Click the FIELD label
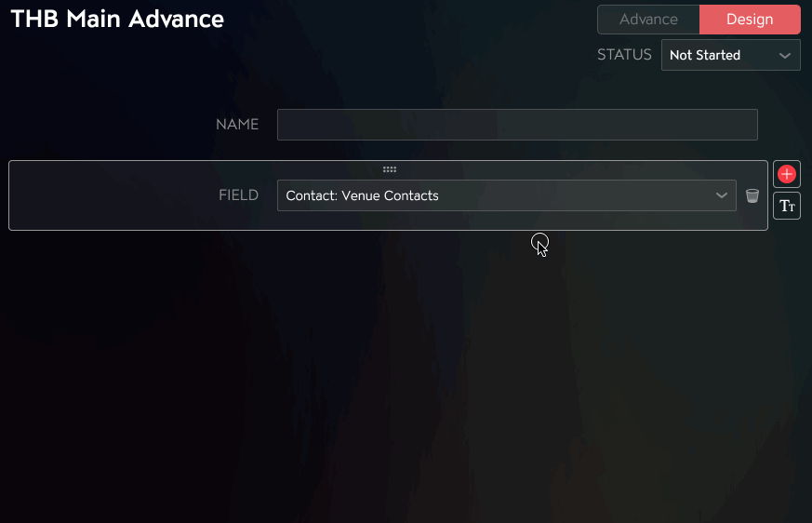812x523 pixels. point(238,195)
